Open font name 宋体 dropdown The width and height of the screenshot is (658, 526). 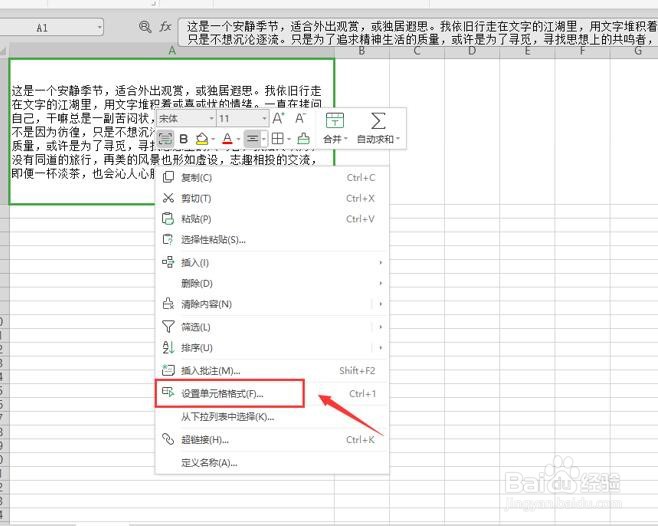(212, 119)
